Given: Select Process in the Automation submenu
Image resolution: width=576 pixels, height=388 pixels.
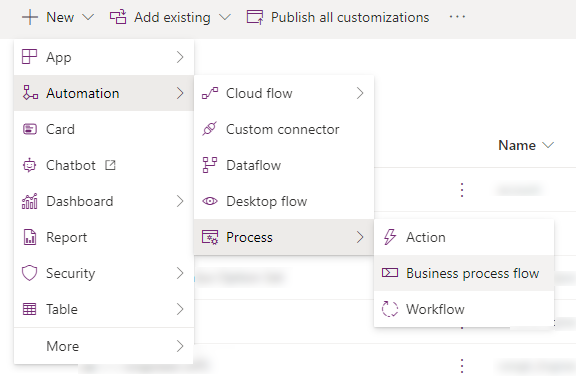Looking at the screenshot, I should click(284, 237).
